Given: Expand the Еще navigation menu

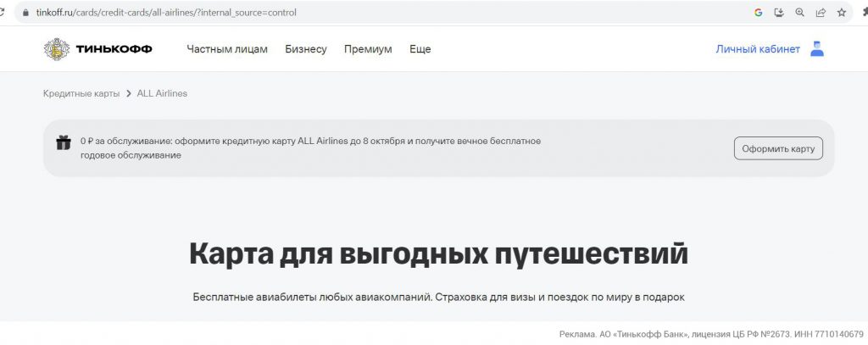Looking at the screenshot, I should pos(420,49).
